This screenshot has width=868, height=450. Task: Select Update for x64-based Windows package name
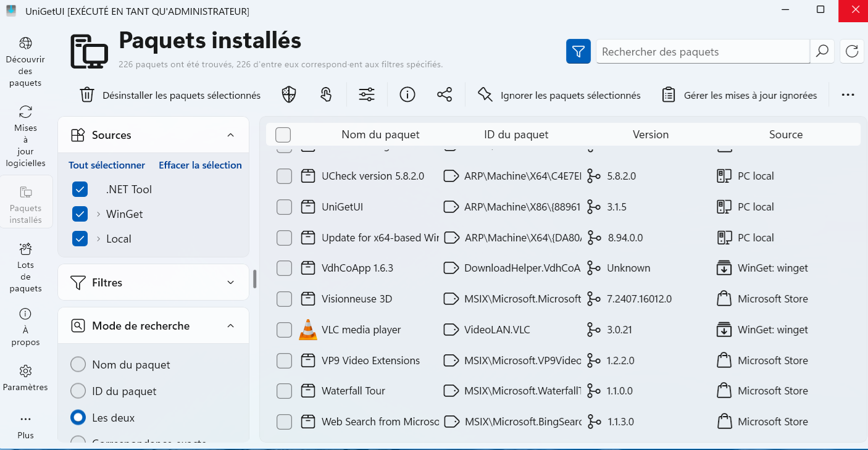click(x=380, y=238)
